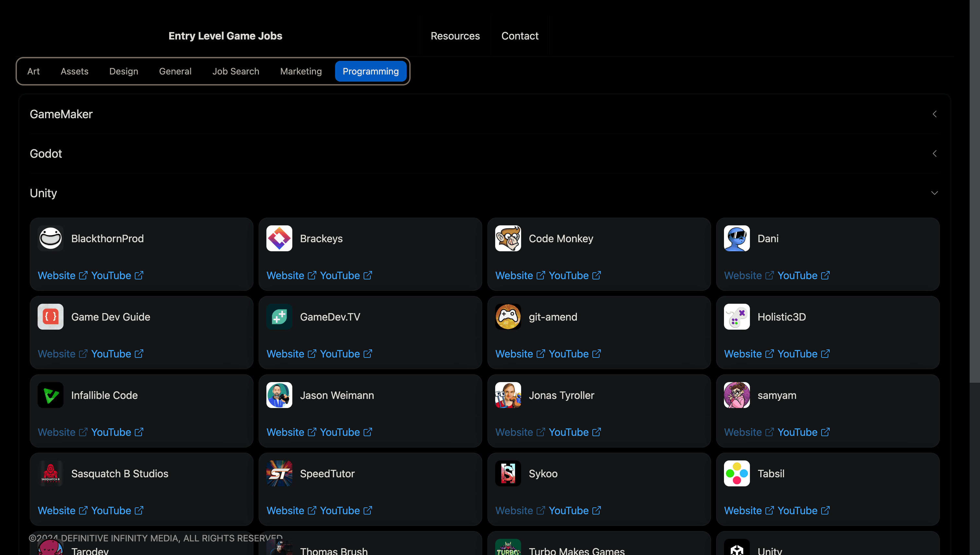Image resolution: width=980 pixels, height=555 pixels.
Task: Open the Resources menu item
Action: pyautogui.click(x=455, y=36)
